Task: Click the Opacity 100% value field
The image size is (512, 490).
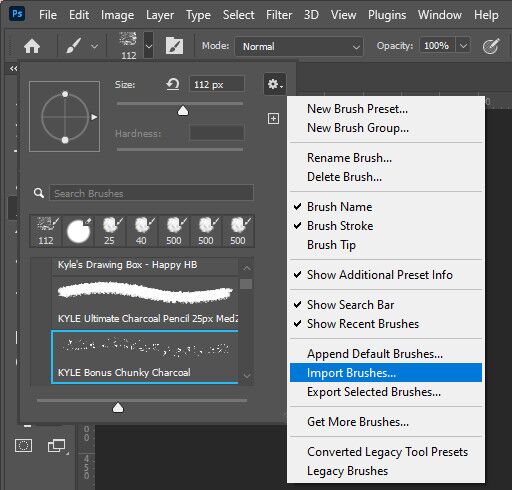Action: pyautogui.click(x=437, y=45)
